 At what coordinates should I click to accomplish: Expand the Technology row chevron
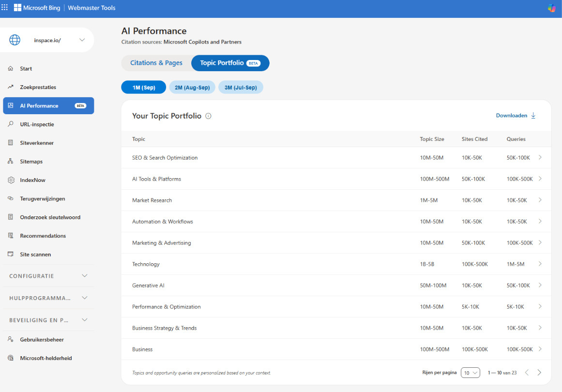pyautogui.click(x=540, y=264)
